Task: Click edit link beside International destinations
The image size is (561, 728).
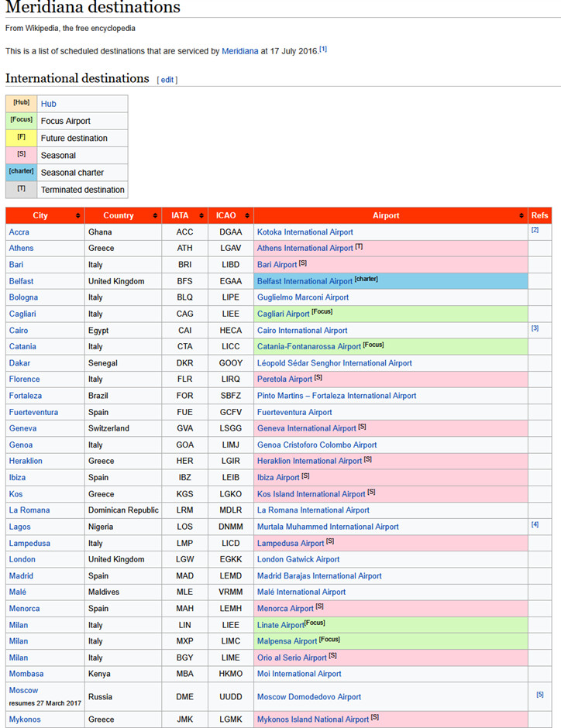Action: point(167,80)
